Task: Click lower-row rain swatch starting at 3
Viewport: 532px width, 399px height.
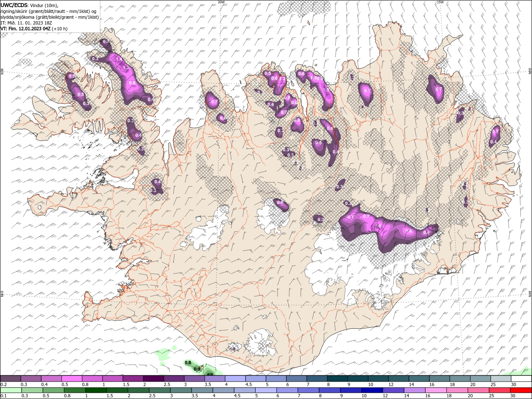Action: tap(181, 390)
